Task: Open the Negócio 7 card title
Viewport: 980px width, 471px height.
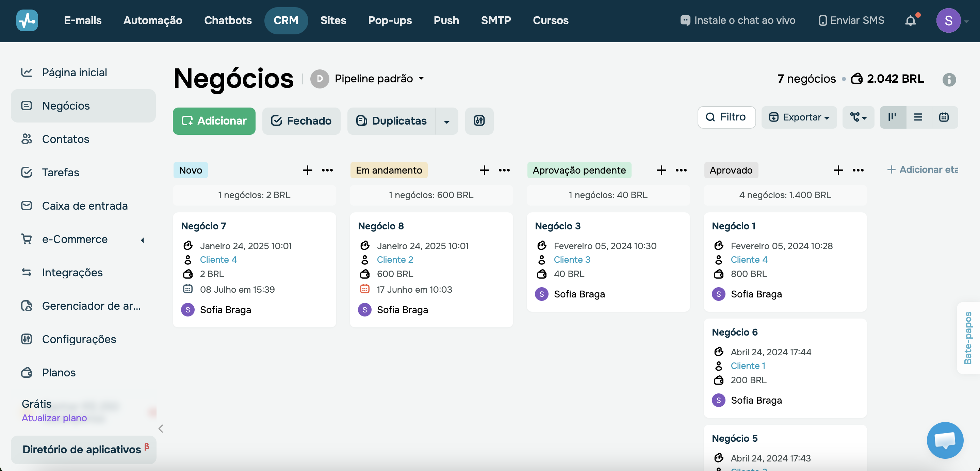Action: pos(203,226)
